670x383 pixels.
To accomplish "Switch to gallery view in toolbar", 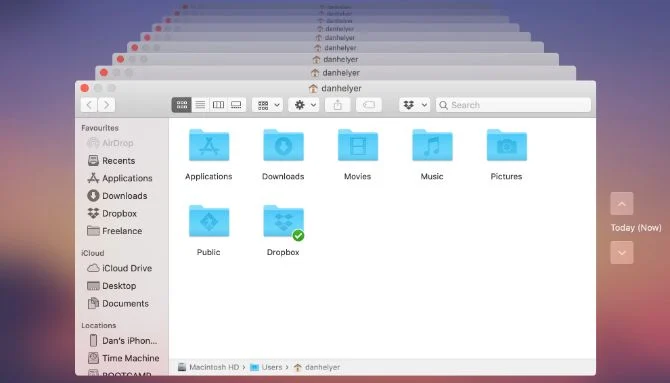I will click(x=236, y=105).
